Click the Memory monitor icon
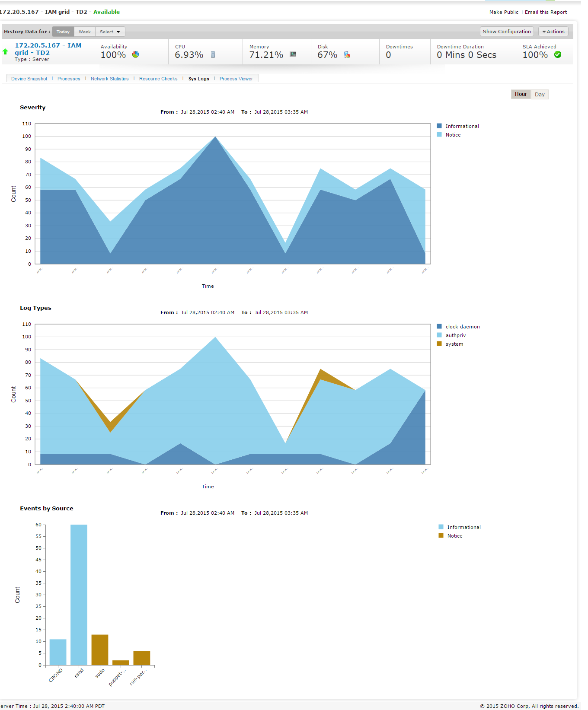The image size is (588, 710). (293, 54)
